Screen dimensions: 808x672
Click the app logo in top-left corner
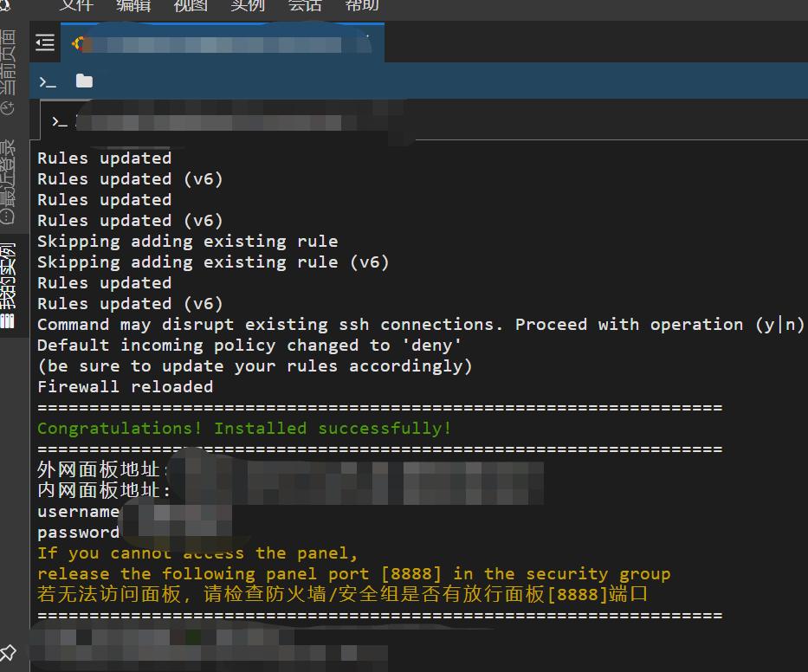[4, 4]
